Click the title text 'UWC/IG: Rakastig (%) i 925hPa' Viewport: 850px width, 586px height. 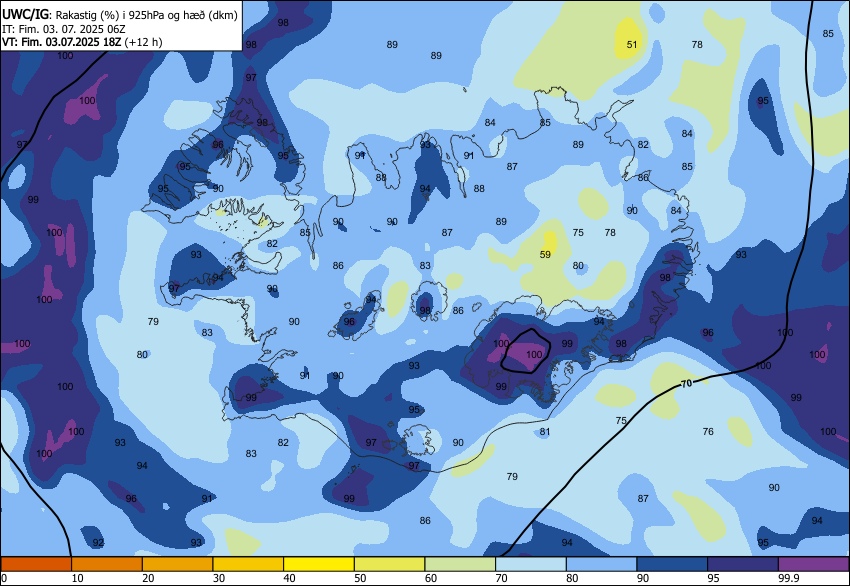[x=91, y=15]
